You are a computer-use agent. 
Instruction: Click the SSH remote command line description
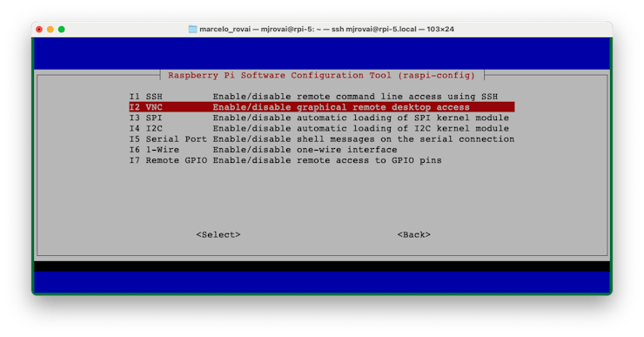pos(355,97)
